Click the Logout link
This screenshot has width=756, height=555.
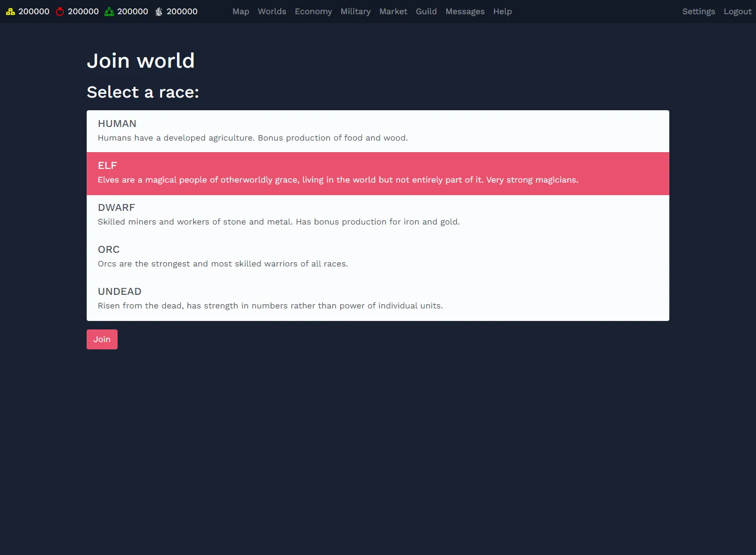pos(738,12)
